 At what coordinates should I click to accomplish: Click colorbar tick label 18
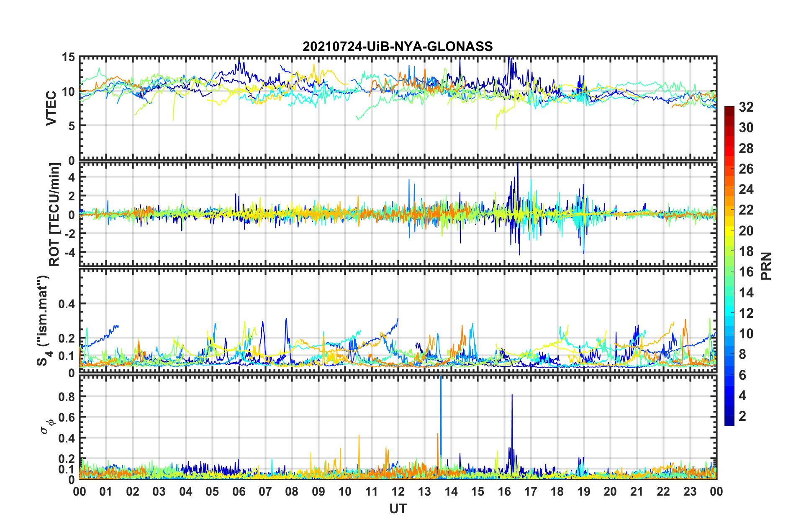pos(746,251)
